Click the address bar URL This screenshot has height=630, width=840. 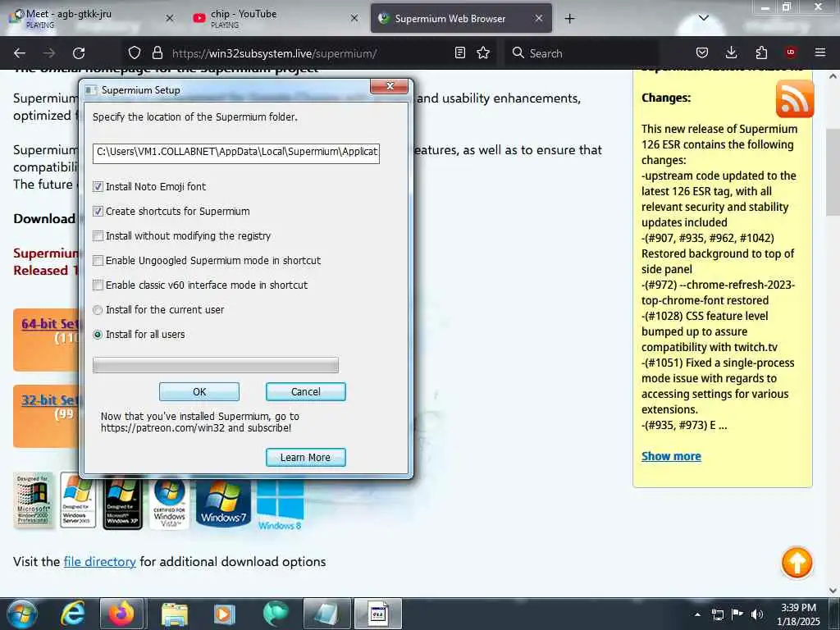(x=274, y=53)
